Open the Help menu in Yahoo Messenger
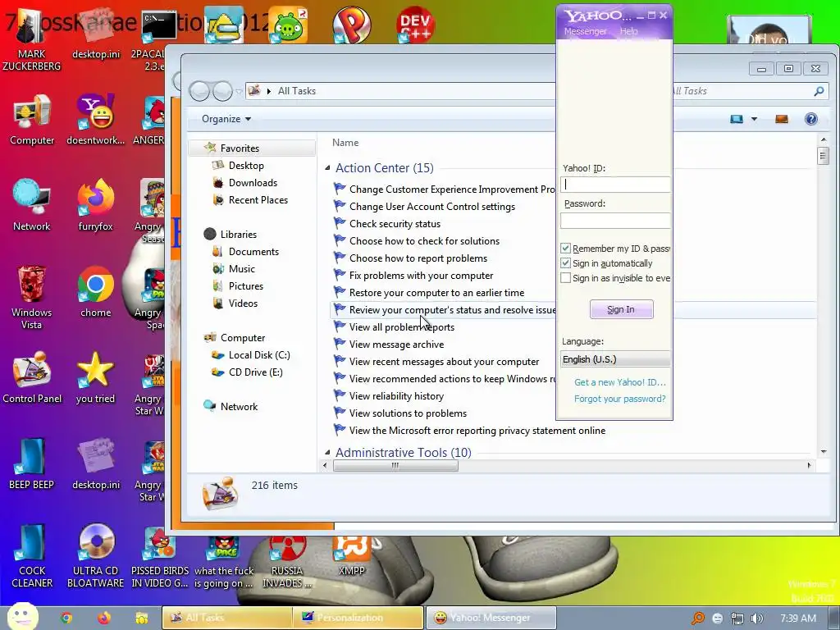840x630 pixels. [628, 31]
